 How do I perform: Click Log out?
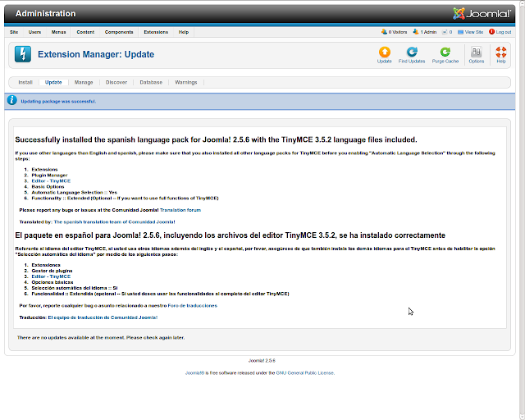[500, 32]
